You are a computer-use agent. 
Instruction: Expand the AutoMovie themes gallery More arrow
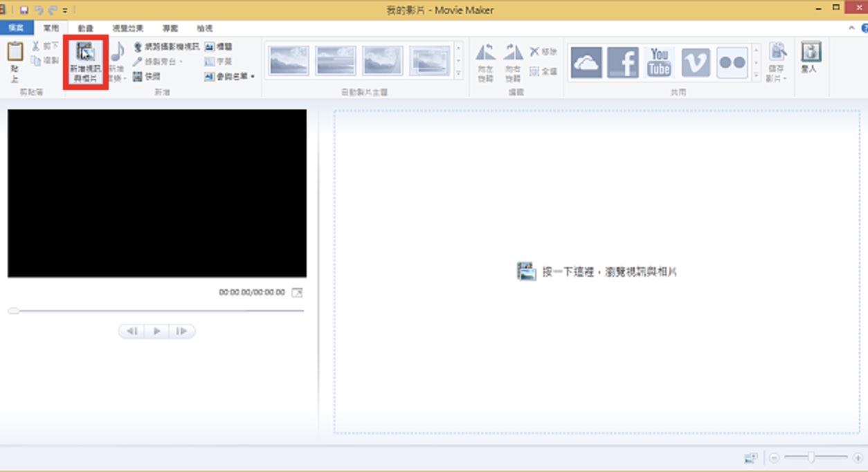coord(458,73)
